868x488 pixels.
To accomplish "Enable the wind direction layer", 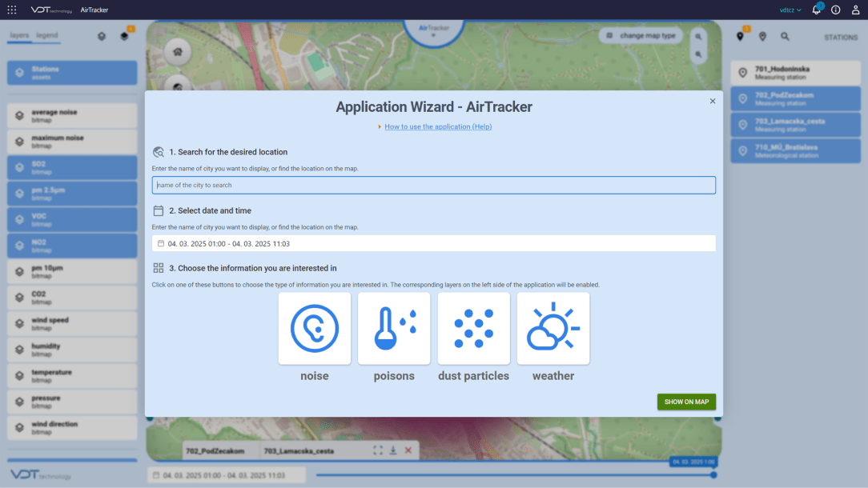I will [x=72, y=428].
